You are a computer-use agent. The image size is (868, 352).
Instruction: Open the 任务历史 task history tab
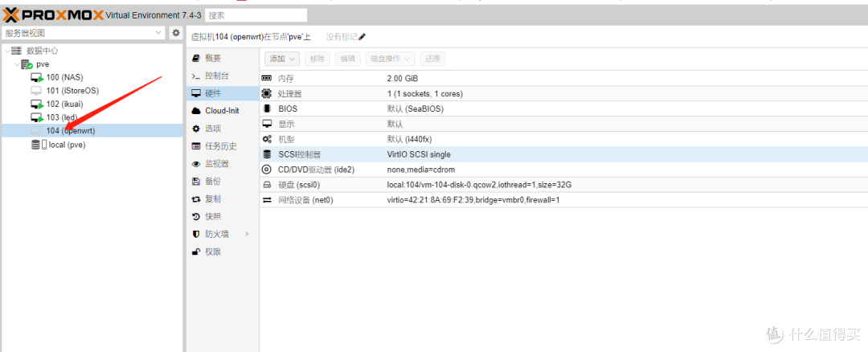221,146
